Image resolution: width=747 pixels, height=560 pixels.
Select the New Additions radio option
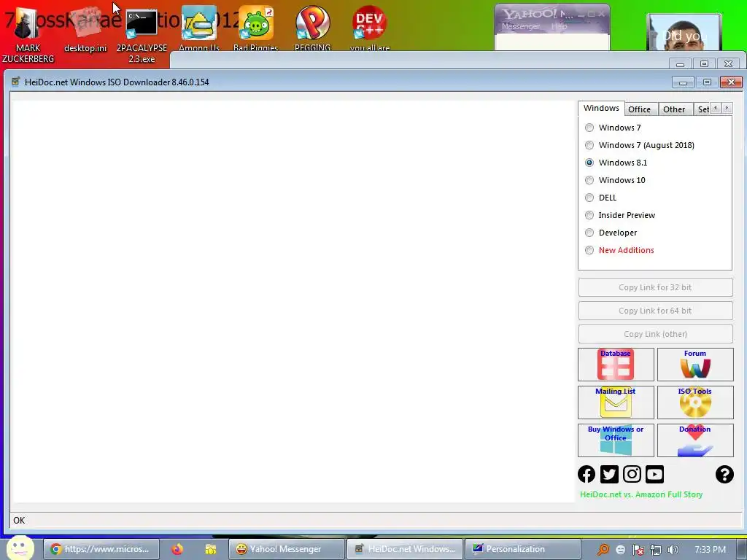pyautogui.click(x=619, y=250)
